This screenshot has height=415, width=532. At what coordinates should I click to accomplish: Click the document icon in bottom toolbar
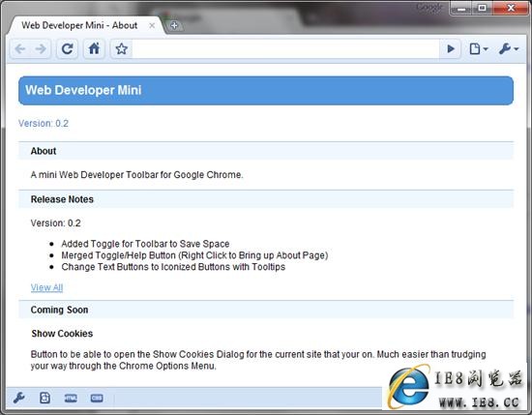tap(44, 398)
